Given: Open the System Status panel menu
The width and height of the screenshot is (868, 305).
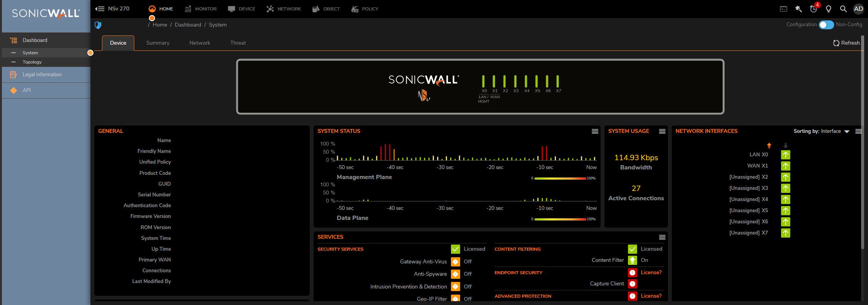Looking at the screenshot, I should 595,131.
